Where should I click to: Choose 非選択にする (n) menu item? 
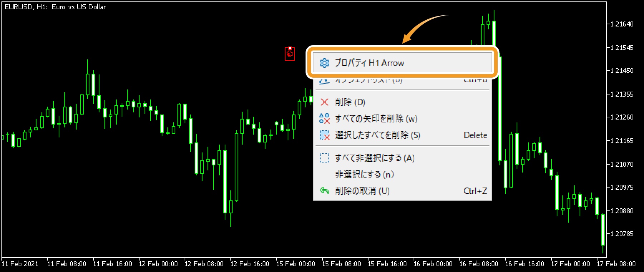pos(402,174)
